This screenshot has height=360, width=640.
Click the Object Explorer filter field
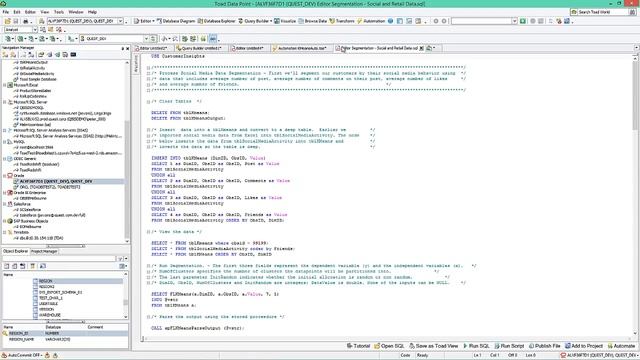pos(60,259)
